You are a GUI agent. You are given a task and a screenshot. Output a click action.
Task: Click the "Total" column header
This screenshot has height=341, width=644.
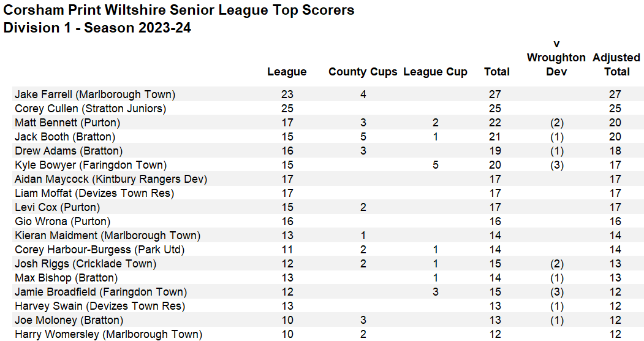497,72
